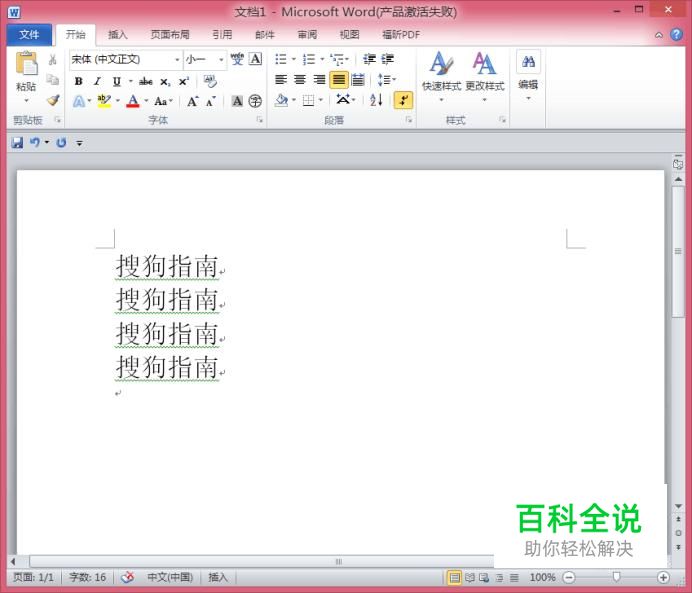The image size is (692, 593).
Task: Open the font size dropdown
Action: pyautogui.click(x=221, y=59)
